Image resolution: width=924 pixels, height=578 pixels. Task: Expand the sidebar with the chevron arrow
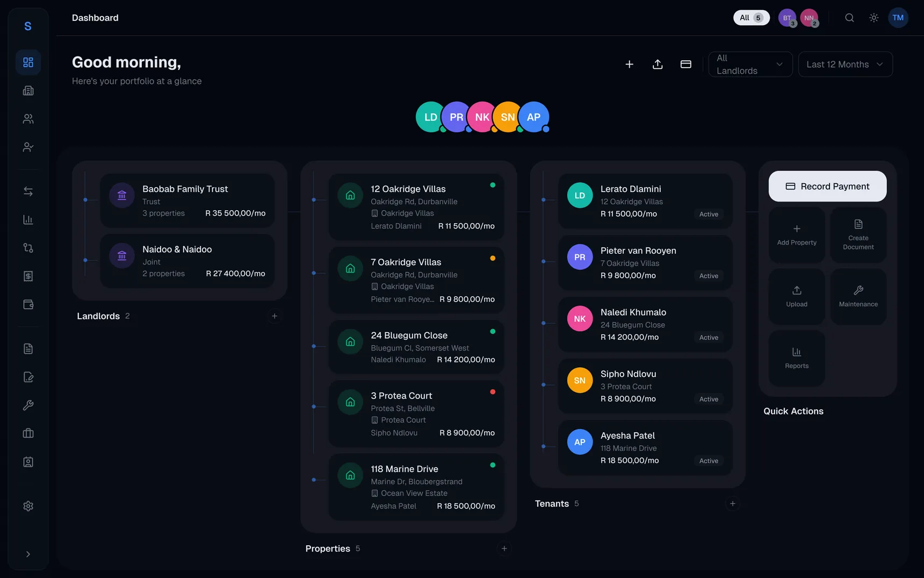tap(28, 554)
